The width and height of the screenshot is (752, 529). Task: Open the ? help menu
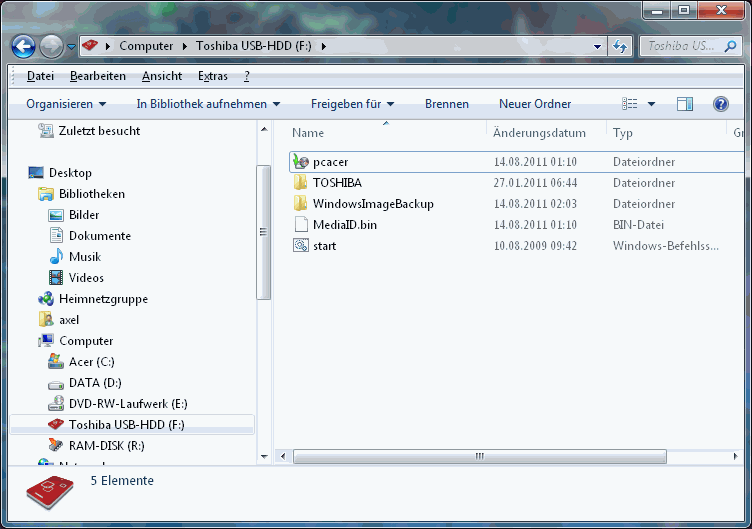coord(247,76)
